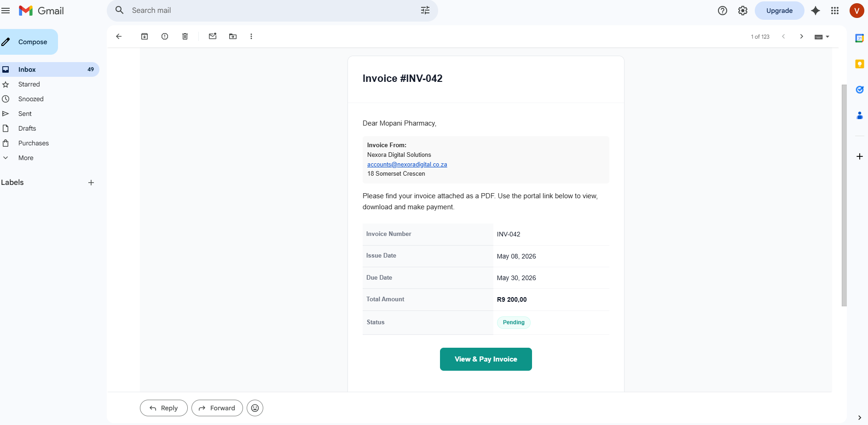This screenshot has height=425, width=868.
Task: Report this email as spam
Action: coord(165,36)
